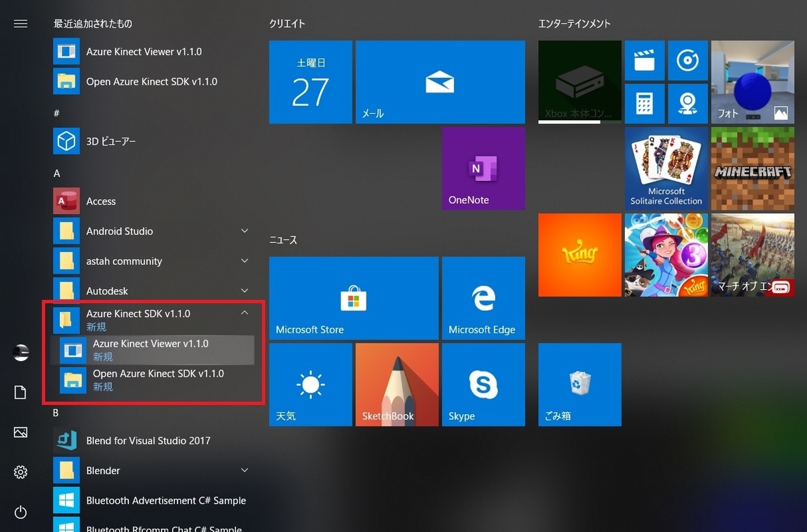Open the King orange game tile
This screenshot has height=532, width=807.
pyautogui.click(x=580, y=255)
